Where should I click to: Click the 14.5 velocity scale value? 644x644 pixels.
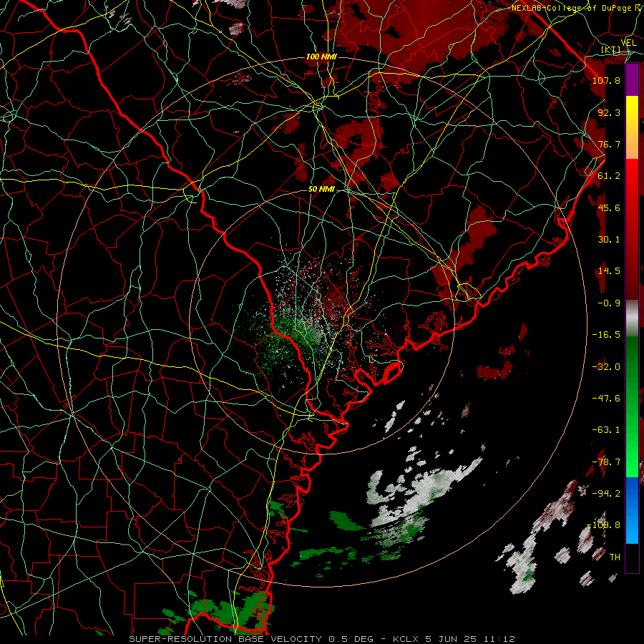pos(609,271)
